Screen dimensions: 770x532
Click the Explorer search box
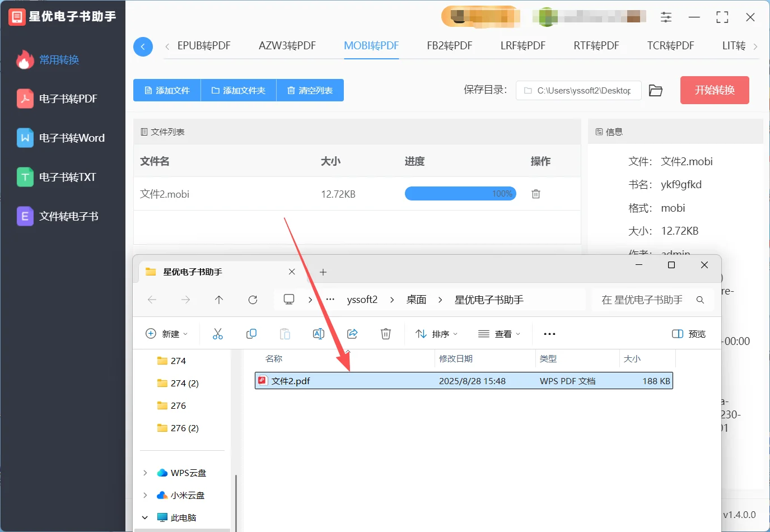click(x=653, y=300)
